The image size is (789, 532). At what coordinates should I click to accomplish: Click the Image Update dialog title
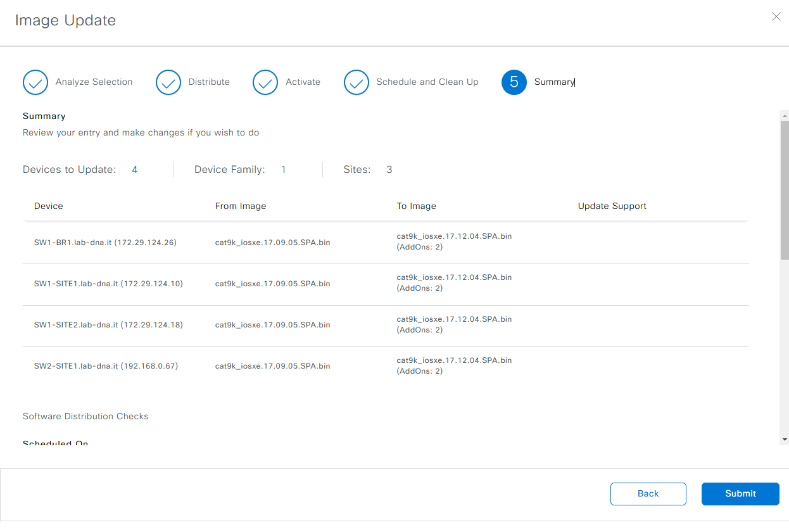65,20
